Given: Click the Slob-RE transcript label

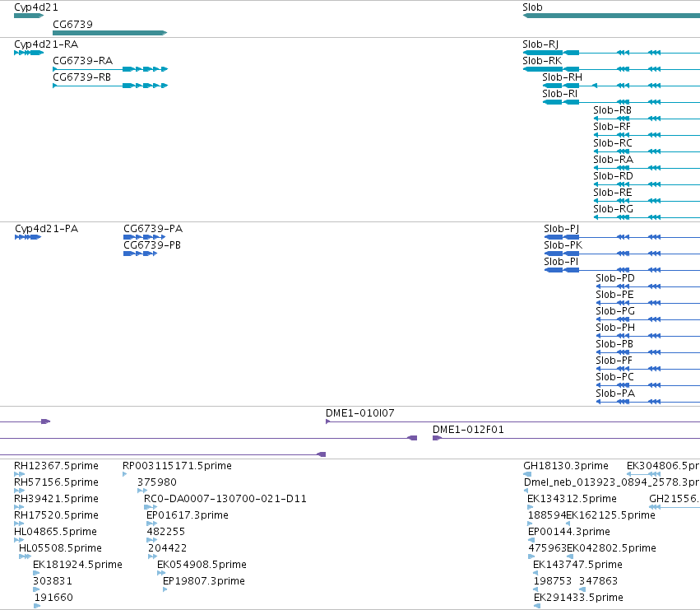Looking at the screenshot, I should (x=613, y=193).
